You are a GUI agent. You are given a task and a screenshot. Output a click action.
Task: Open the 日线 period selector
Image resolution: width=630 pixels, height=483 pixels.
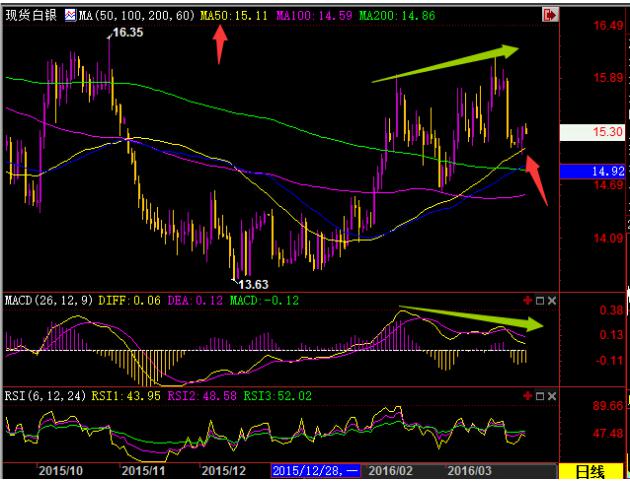[594, 471]
